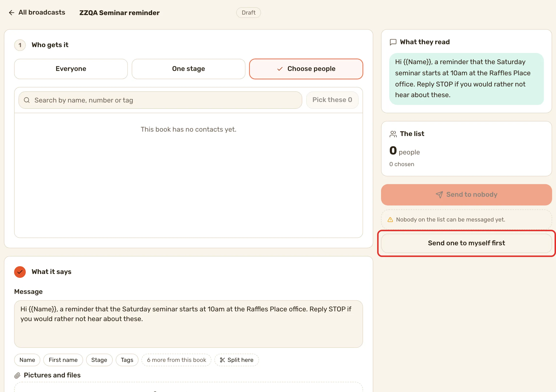Screen dimensions: 556x392
Task: Click the search magnifier icon in contacts search
Action: [x=27, y=100]
